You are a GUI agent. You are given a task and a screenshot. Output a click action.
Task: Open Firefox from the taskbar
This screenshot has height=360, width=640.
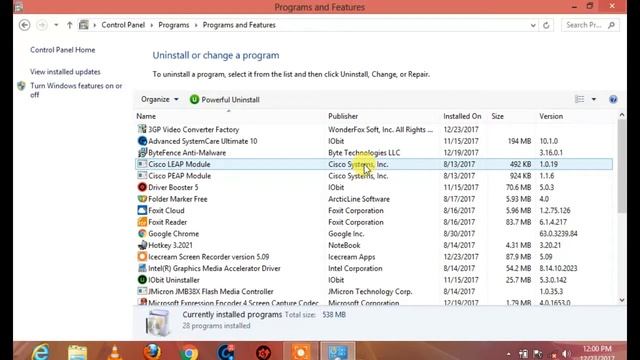(152, 351)
